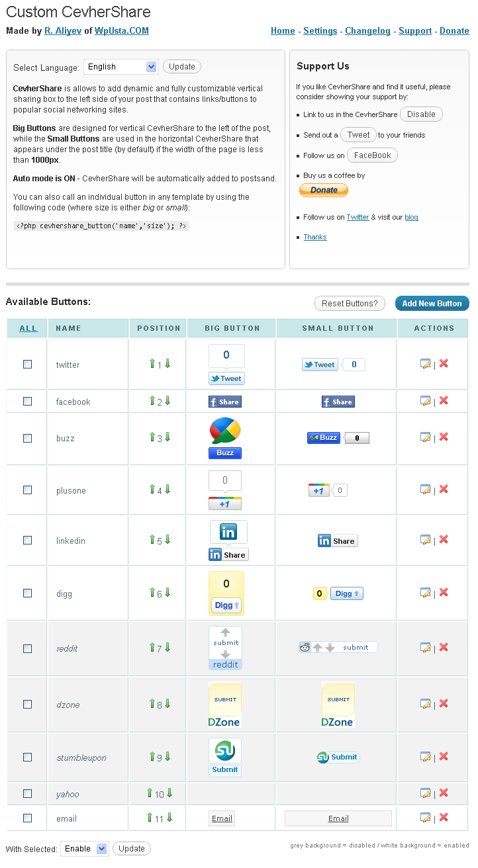
Task: Delete the facebook button via red X
Action: [444, 400]
